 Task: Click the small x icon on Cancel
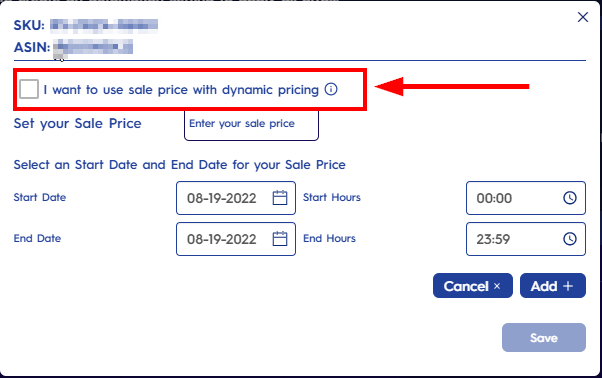497,286
